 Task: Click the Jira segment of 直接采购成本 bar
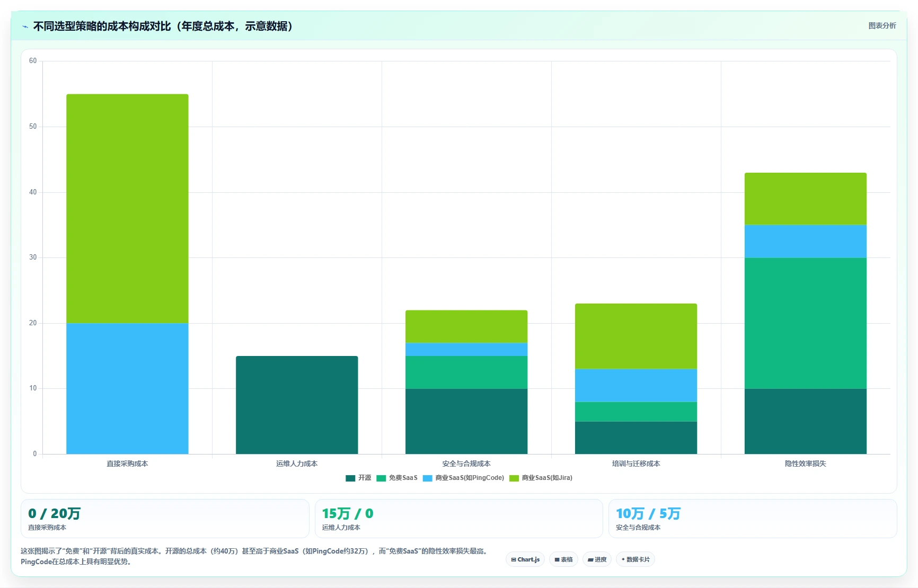127,209
